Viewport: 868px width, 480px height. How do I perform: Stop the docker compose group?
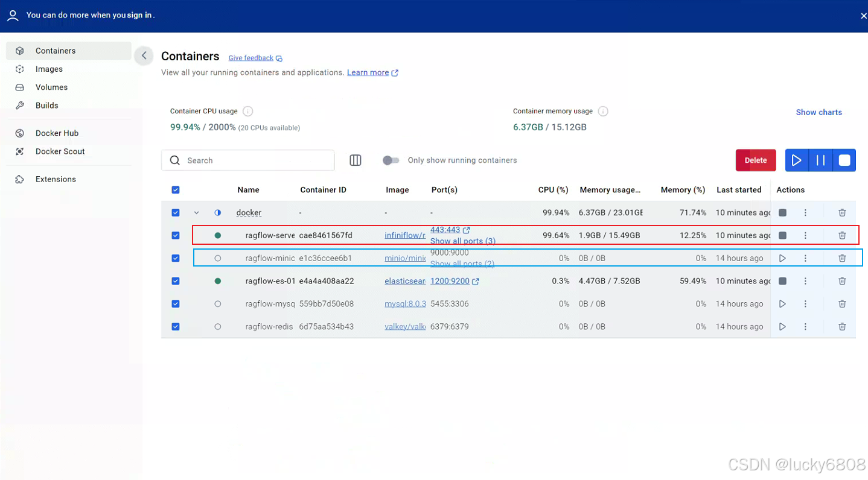point(782,213)
